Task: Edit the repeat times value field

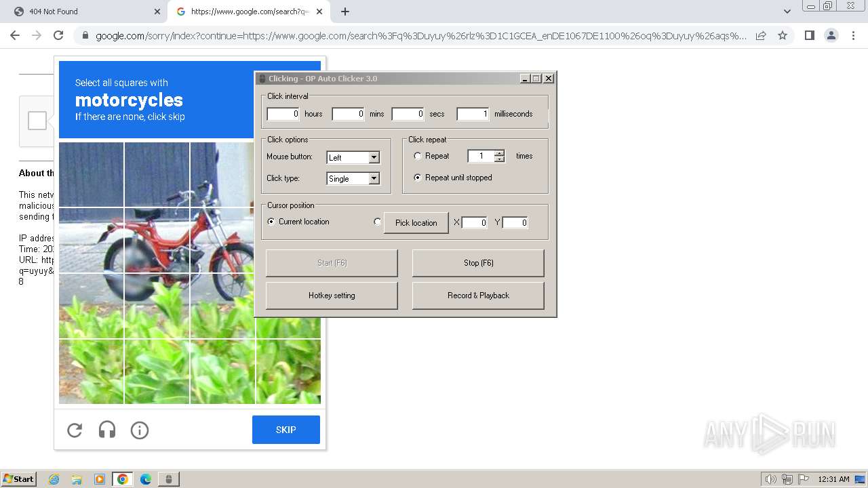Action: (x=481, y=156)
